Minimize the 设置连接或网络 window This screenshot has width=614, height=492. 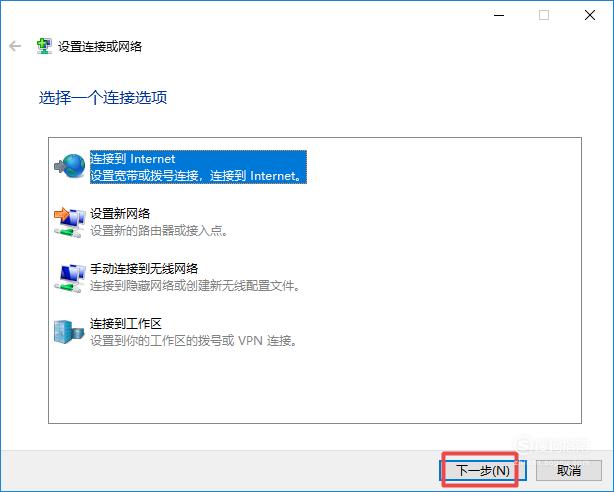coord(499,15)
